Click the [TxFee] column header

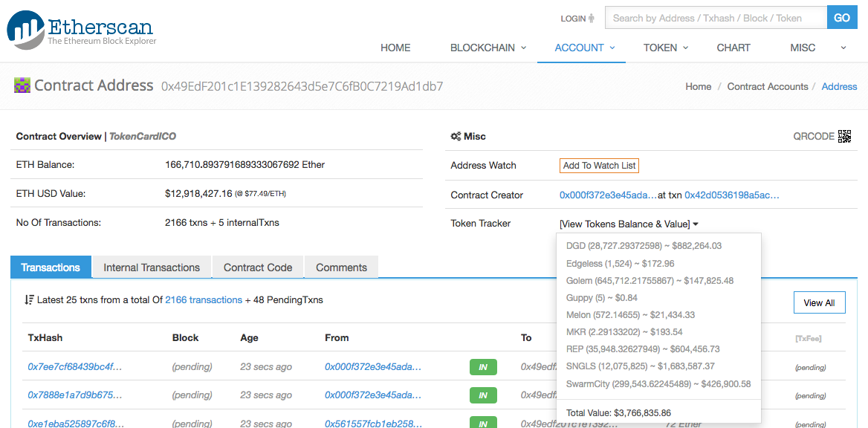click(808, 338)
